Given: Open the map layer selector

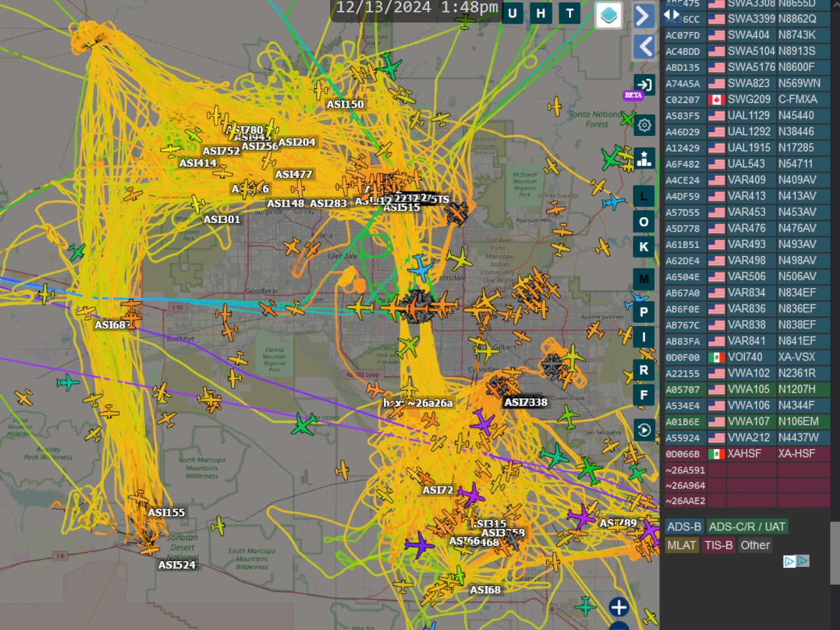Looking at the screenshot, I should point(608,15).
